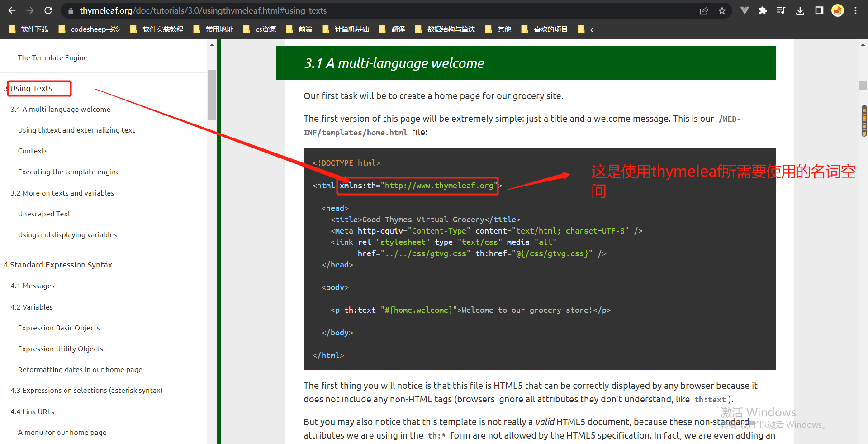Screen dimensions: 868x444
Task: Click the main page scrollbar up arrow
Action: (x=863, y=44)
